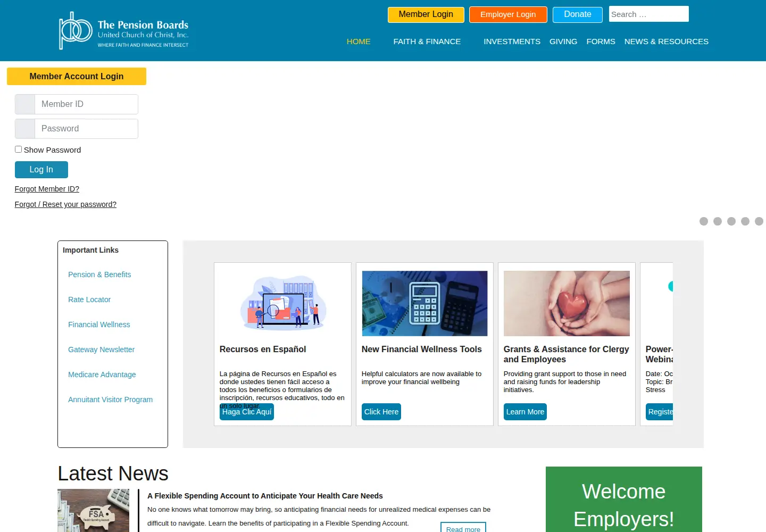
Task: Open the GIVING menu
Action: pyautogui.click(x=563, y=41)
